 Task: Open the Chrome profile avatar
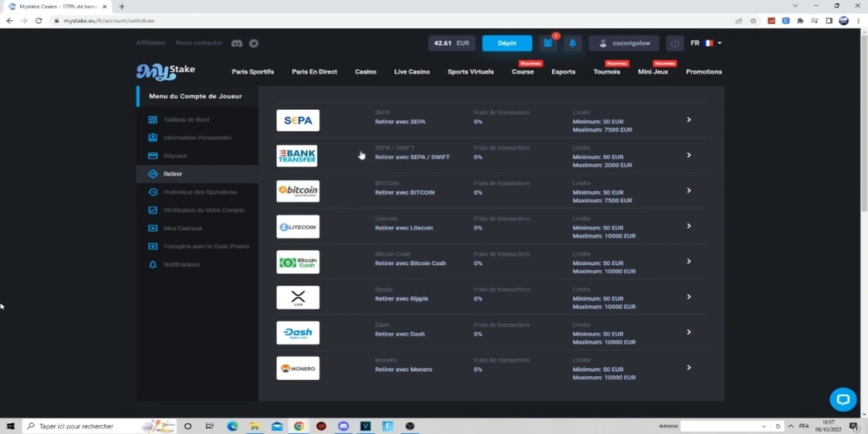pyautogui.click(x=844, y=21)
